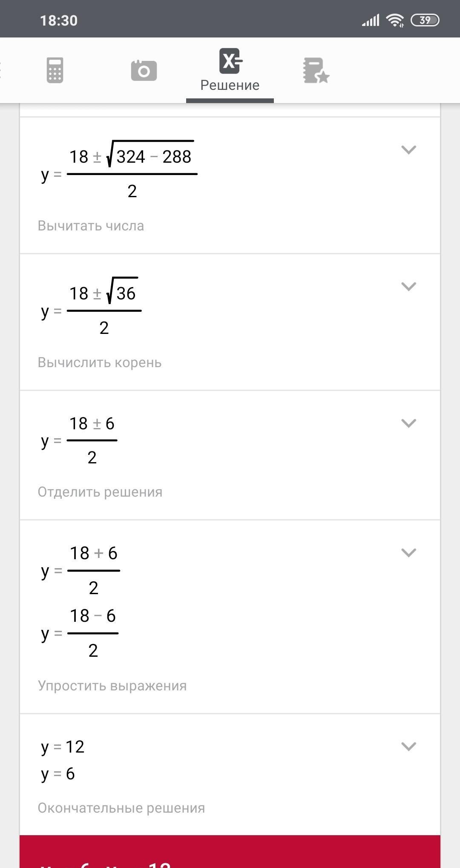Tap the 'Отделить решения' step label

coord(100,492)
